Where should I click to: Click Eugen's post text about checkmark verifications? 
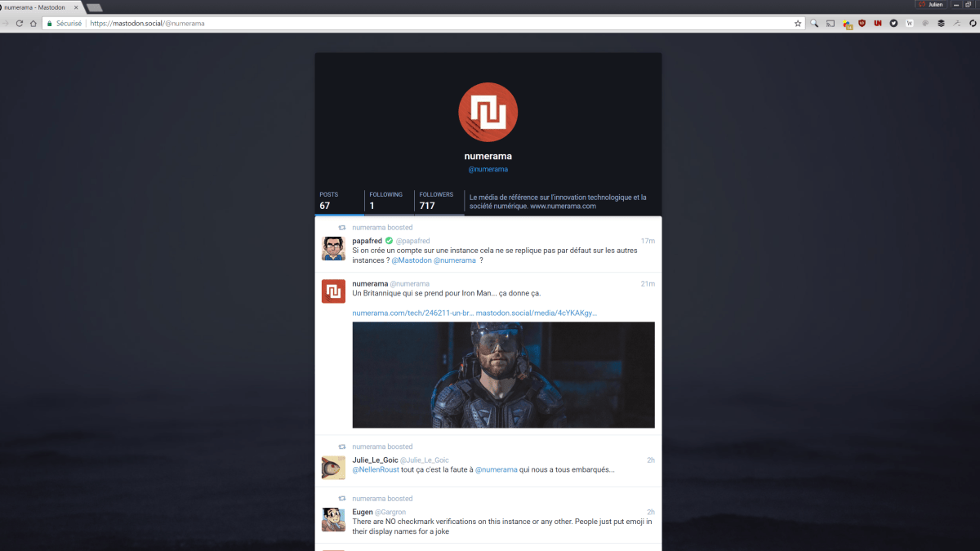(502, 527)
